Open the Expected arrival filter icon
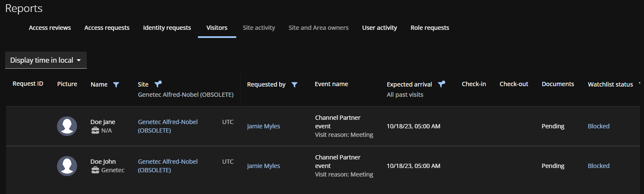Image resolution: width=644 pixels, height=194 pixels. click(x=441, y=84)
